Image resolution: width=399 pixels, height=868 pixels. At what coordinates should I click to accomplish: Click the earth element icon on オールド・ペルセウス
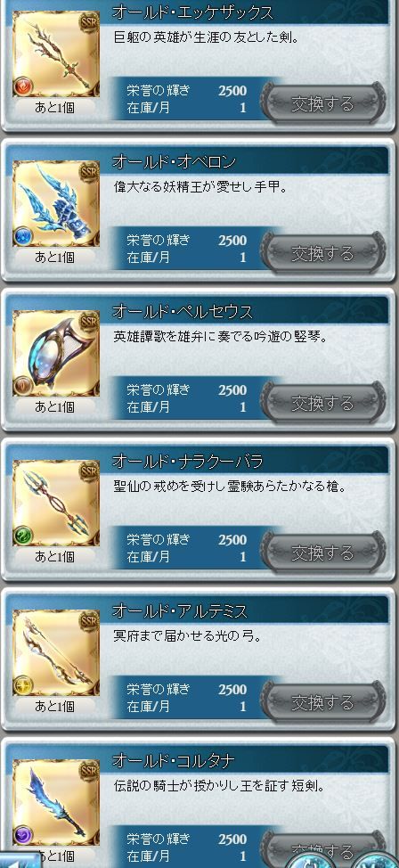[x=23, y=386]
